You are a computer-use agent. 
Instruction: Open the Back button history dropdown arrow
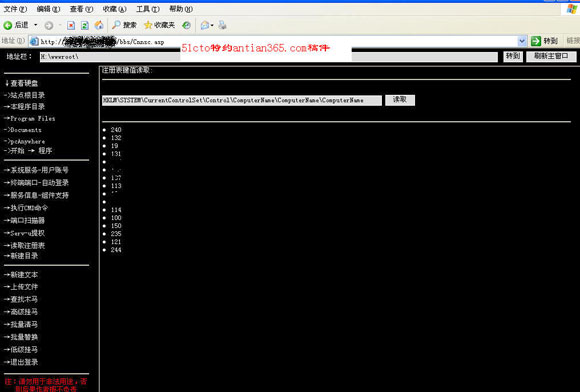click(x=36, y=25)
